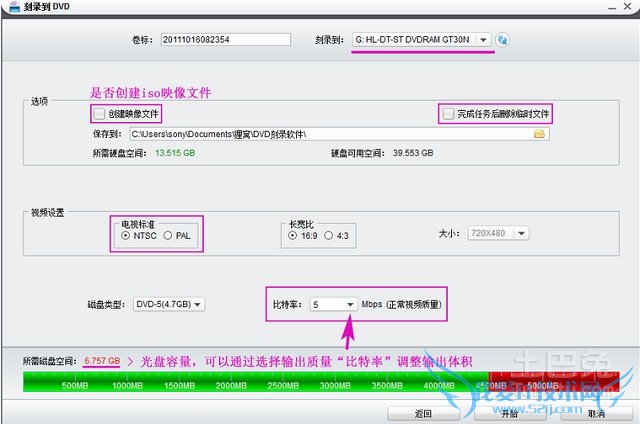Viewport: 640px width, 424px height.
Task: Select the NTSC radio button
Action: pyautogui.click(x=126, y=235)
